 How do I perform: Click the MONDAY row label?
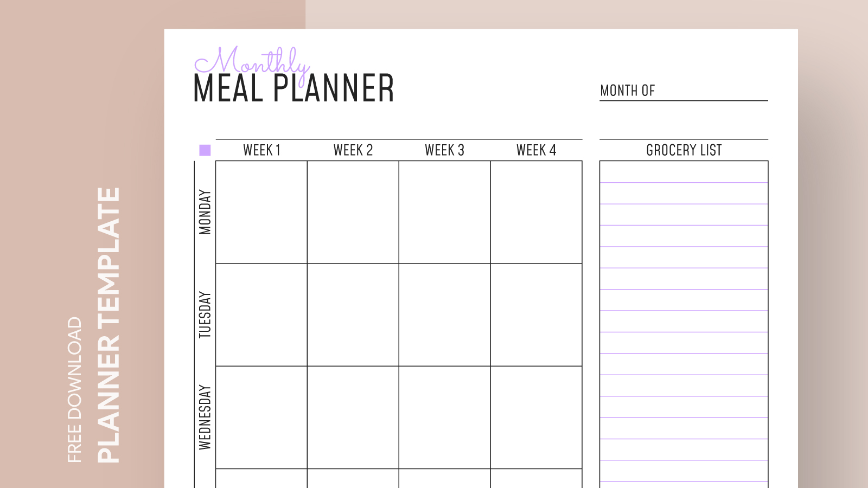[x=205, y=212]
